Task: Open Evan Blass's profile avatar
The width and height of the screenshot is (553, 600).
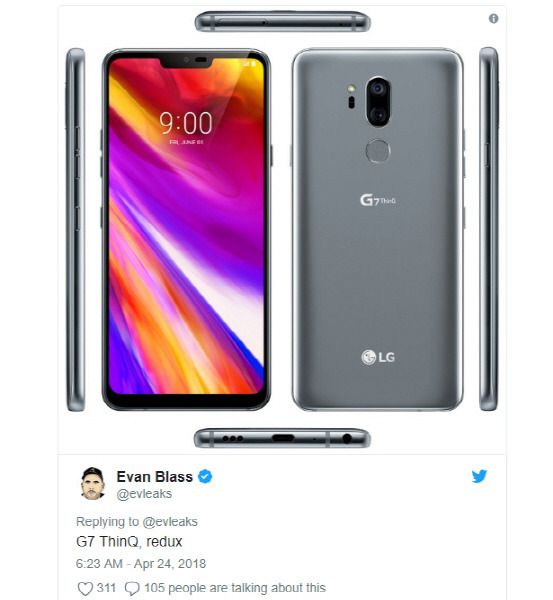Action: pyautogui.click(x=93, y=484)
